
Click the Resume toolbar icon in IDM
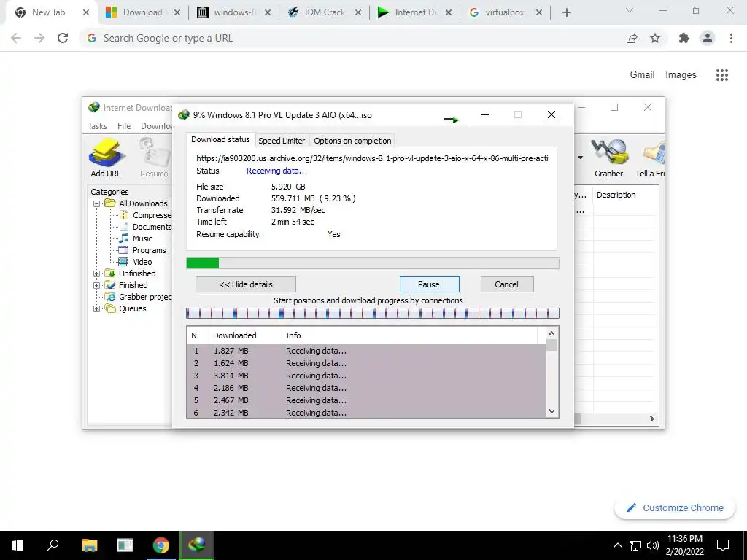coord(155,157)
